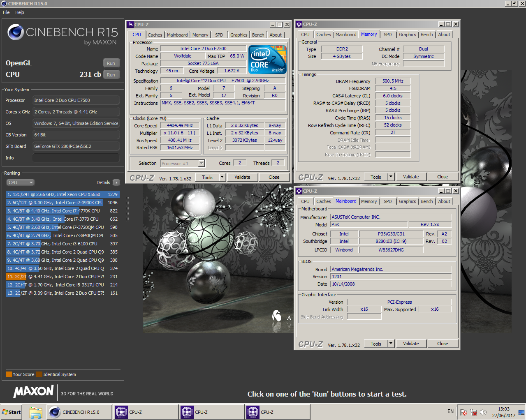The width and height of the screenshot is (526, 420).
Task: Run the CPU benchmark
Action: (111, 75)
